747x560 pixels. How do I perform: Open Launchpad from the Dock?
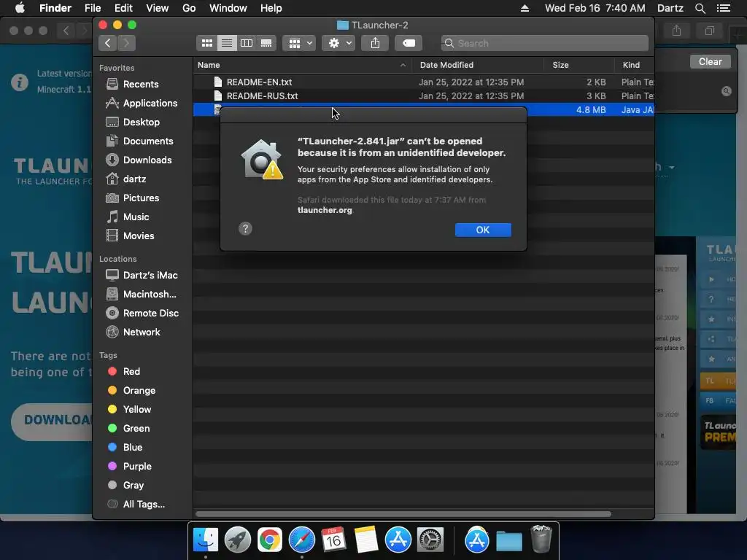pyautogui.click(x=237, y=540)
